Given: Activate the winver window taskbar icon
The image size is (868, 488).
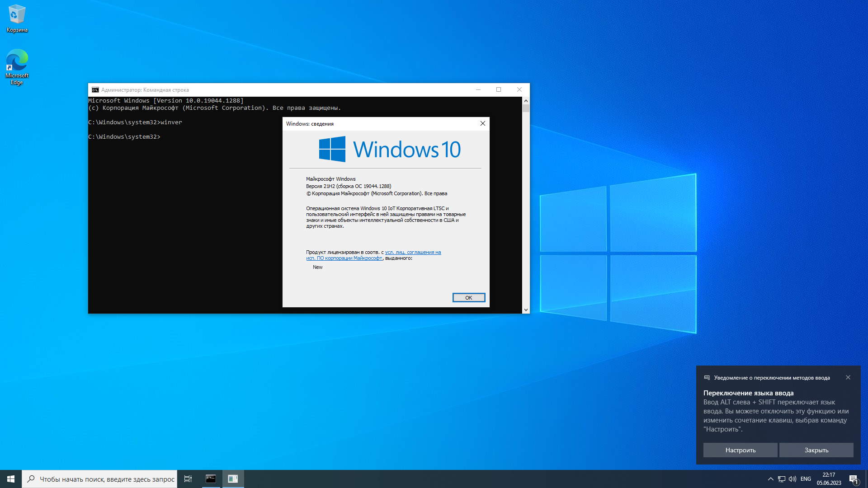Looking at the screenshot, I should (233, 479).
